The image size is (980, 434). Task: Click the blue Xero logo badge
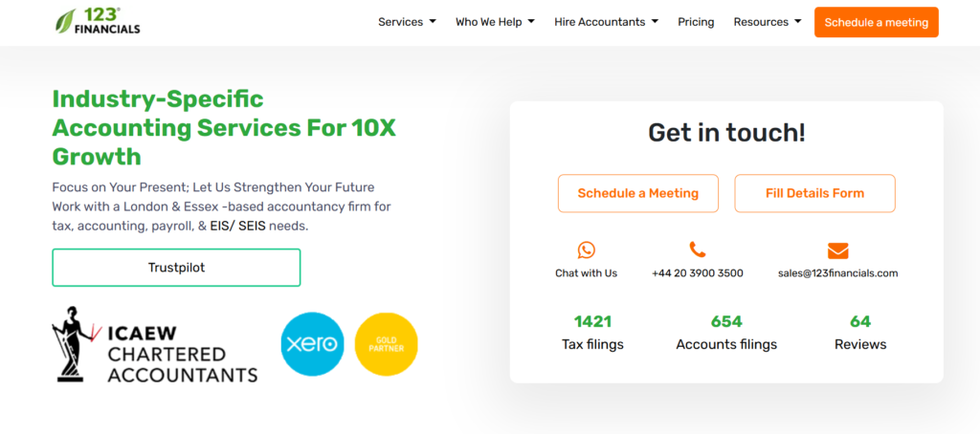click(x=313, y=344)
